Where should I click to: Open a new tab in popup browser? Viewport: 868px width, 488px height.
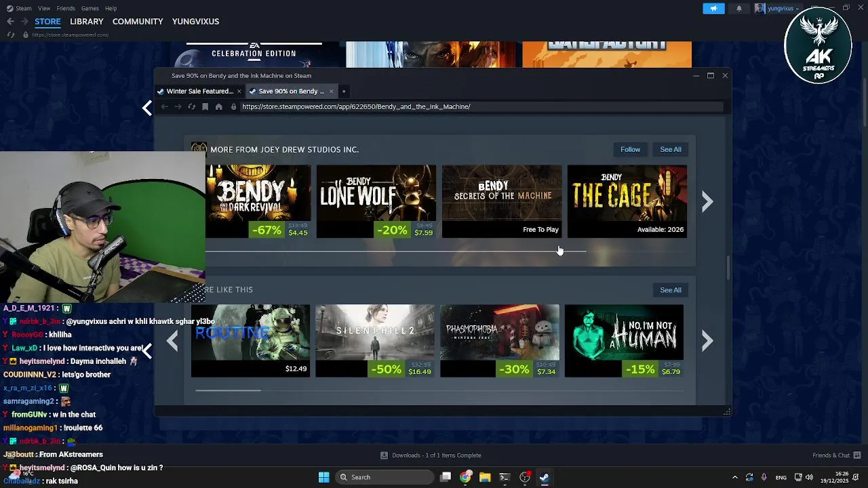(x=344, y=91)
